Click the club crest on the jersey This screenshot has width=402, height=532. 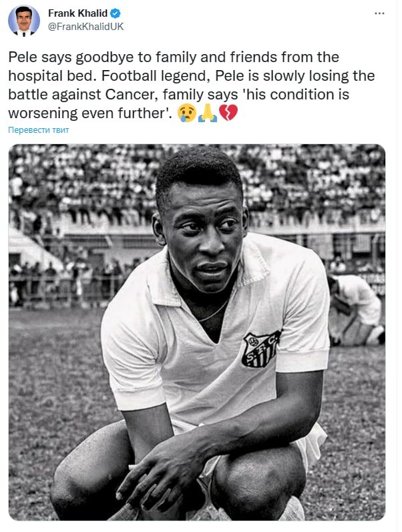tap(260, 350)
